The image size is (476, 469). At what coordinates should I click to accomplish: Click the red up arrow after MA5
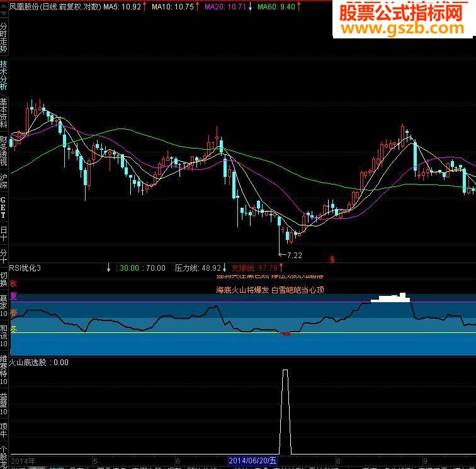(x=145, y=6)
